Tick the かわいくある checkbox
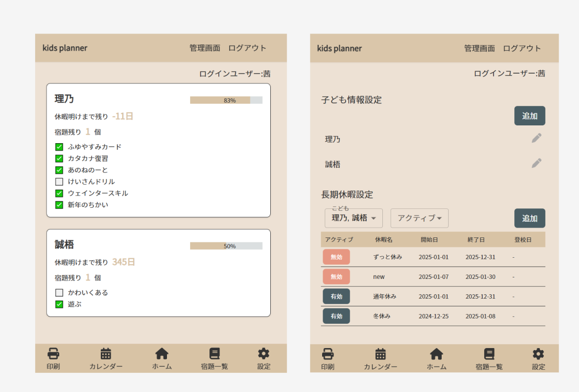 click(x=59, y=293)
